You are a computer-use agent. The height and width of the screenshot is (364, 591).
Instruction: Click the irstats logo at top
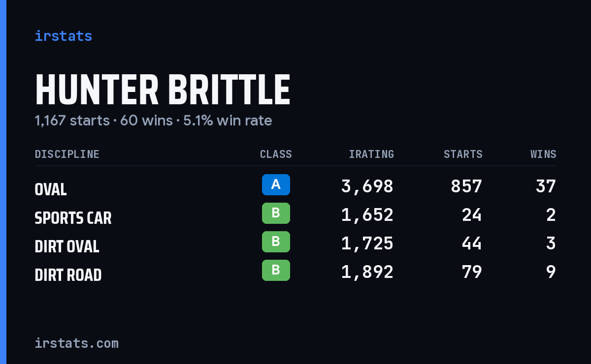63,36
